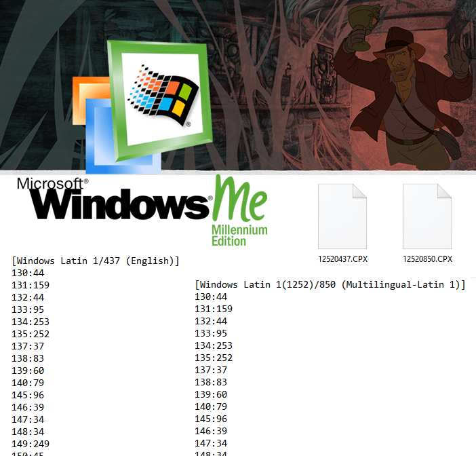This screenshot has height=456, width=476.
Task: Click line '149:249' in the 437 English list
Action: (x=31, y=444)
